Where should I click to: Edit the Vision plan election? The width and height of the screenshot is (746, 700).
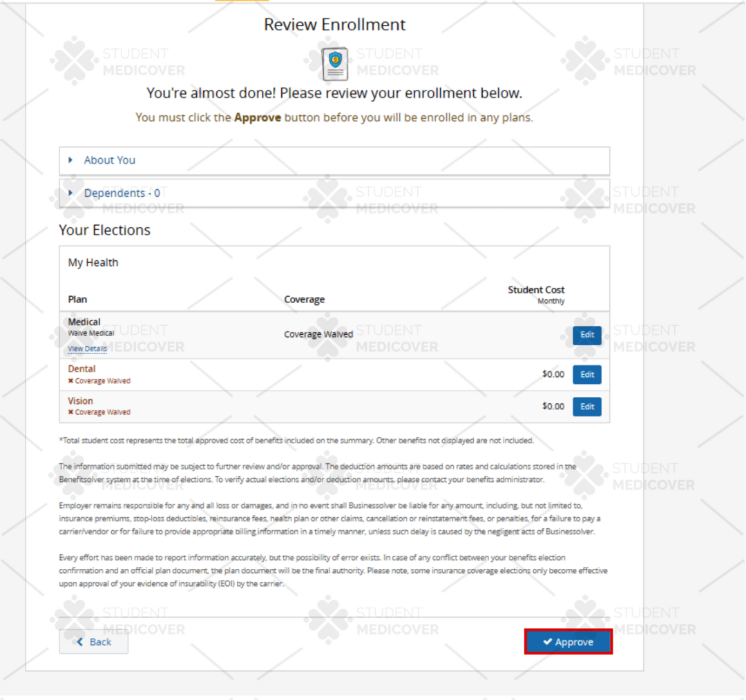click(x=587, y=407)
